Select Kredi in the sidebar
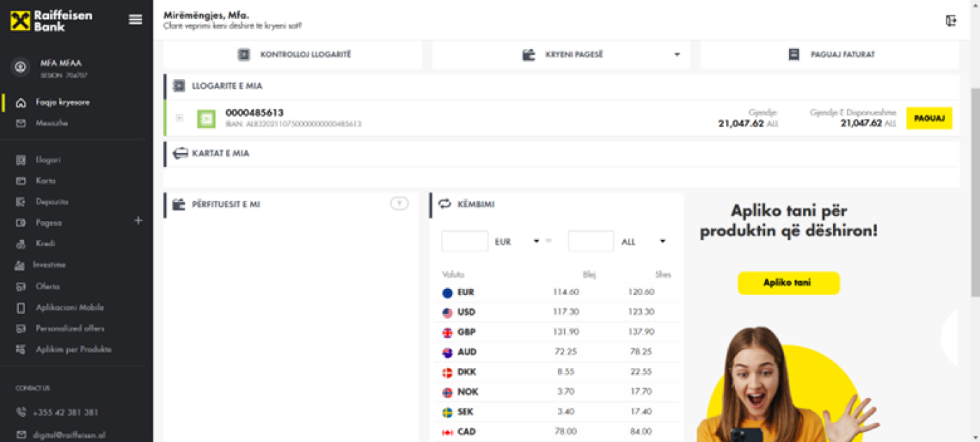 pos(45,243)
